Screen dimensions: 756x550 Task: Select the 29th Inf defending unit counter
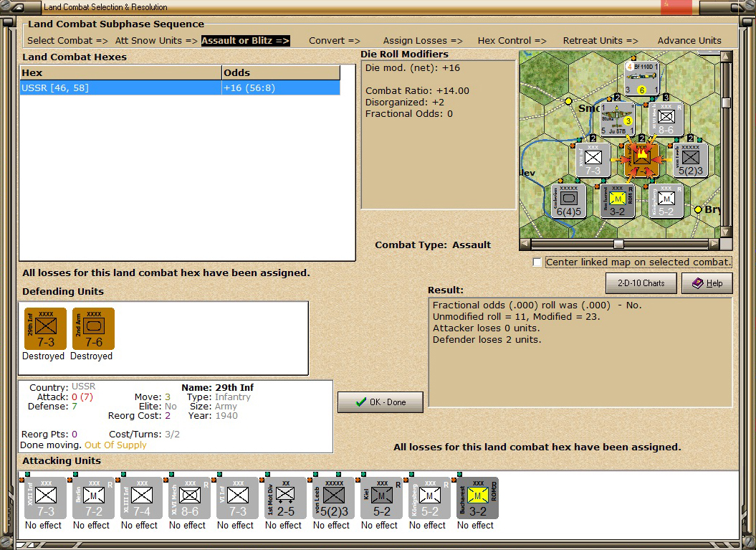(45, 328)
